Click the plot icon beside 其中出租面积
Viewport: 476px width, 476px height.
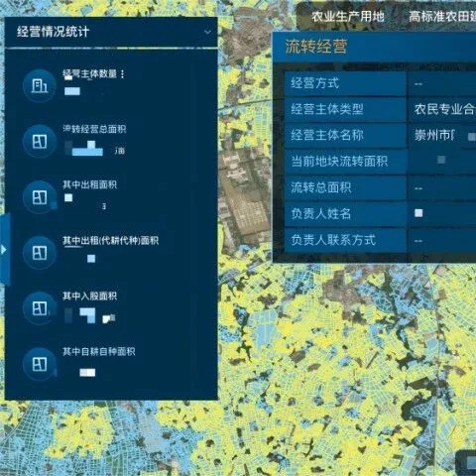pos(40,197)
